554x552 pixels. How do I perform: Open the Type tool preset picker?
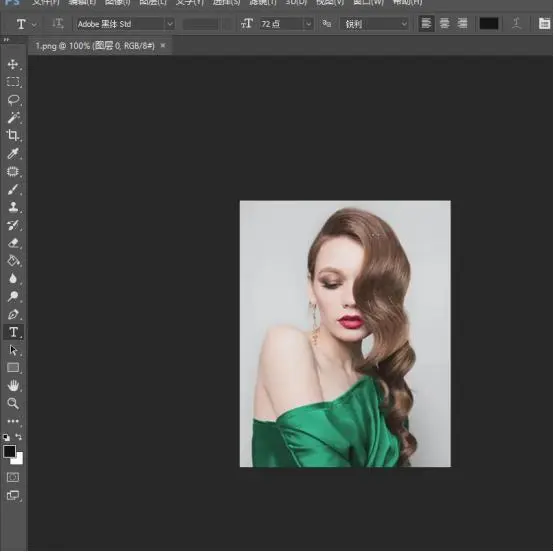(x=25, y=24)
